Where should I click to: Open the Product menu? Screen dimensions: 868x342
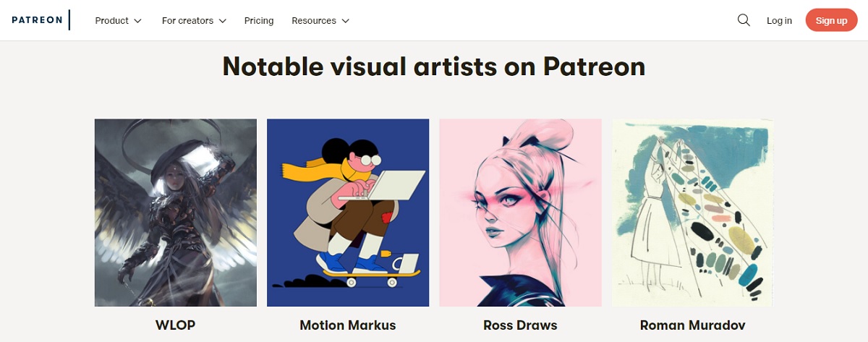pos(112,21)
